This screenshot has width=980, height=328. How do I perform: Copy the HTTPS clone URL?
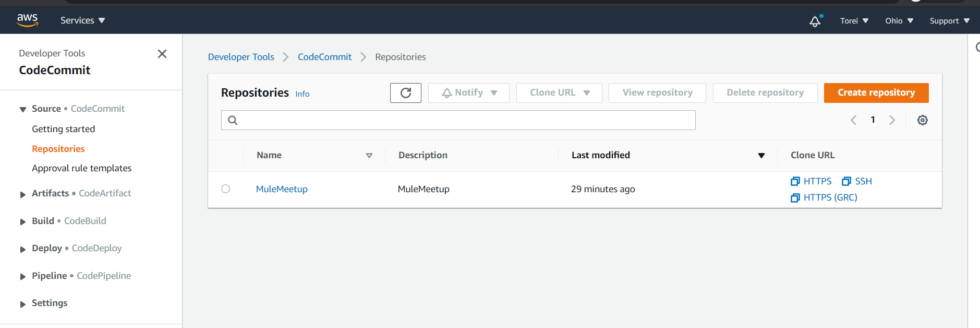[812, 181]
